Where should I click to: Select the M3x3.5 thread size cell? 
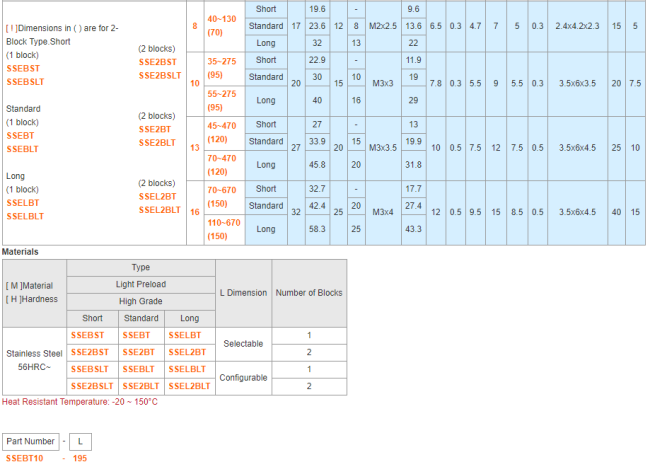click(384, 148)
